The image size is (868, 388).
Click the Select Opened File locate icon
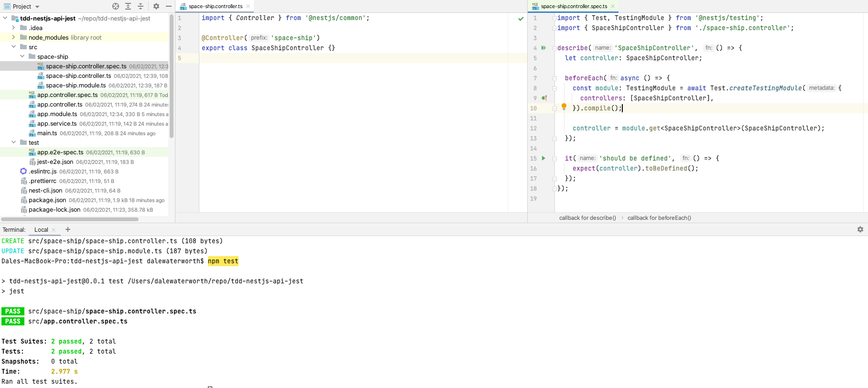(116, 6)
